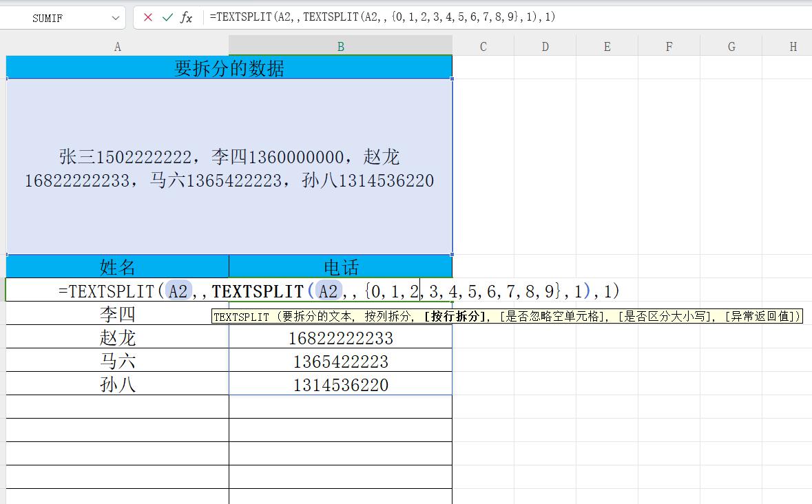
Task: Select column D header
Action: (x=545, y=47)
